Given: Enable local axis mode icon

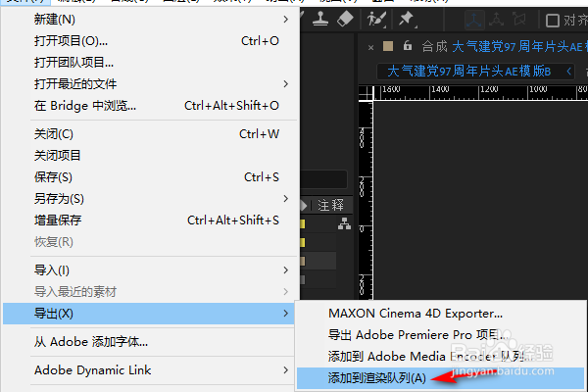Looking at the screenshot, I should click(474, 20).
